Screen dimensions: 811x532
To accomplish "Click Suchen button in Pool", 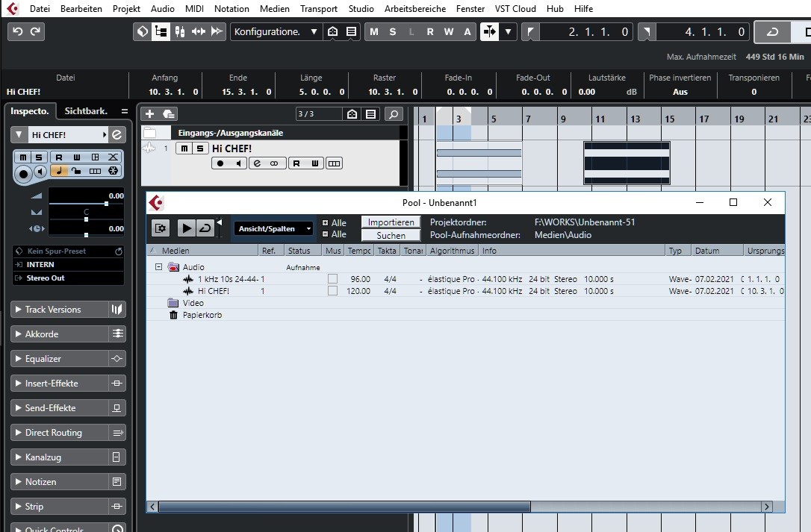I will [x=391, y=235].
